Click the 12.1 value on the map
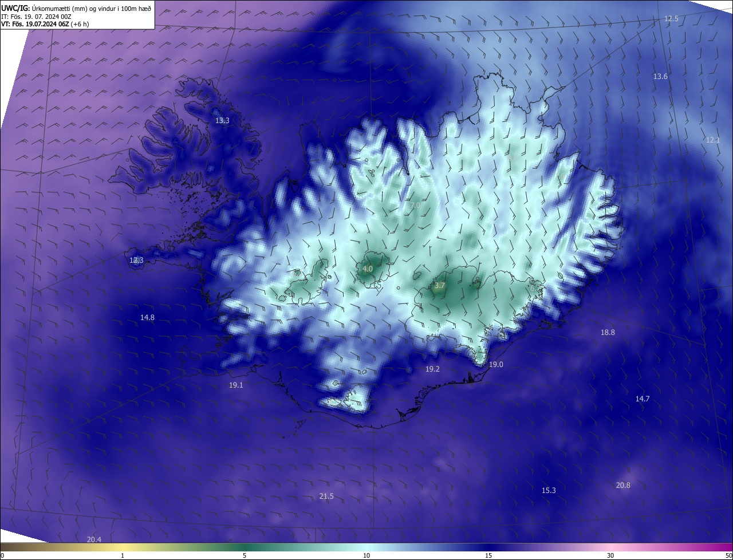Viewport: 733px width, 560px height. 712,140
